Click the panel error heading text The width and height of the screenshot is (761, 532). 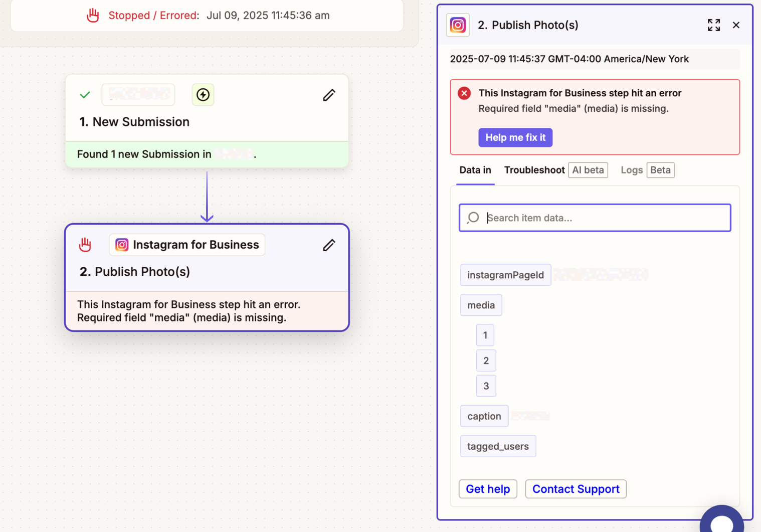(580, 93)
